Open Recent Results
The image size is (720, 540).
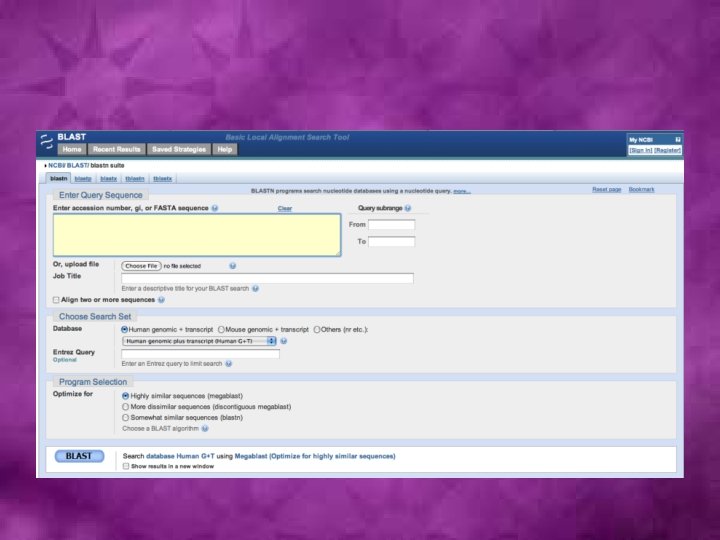coord(117,149)
